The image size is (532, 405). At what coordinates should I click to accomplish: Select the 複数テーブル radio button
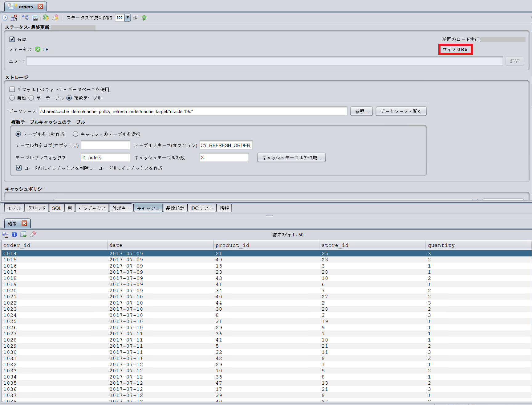[x=69, y=98]
